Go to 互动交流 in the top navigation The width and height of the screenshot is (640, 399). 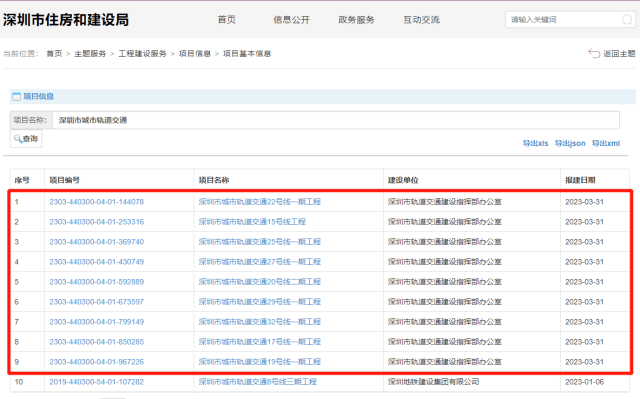coord(422,20)
